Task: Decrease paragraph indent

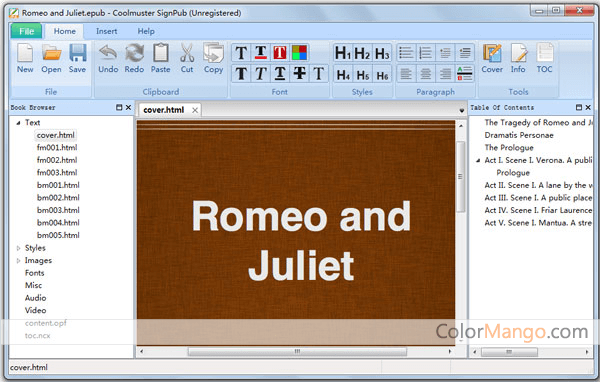Action: click(445, 53)
